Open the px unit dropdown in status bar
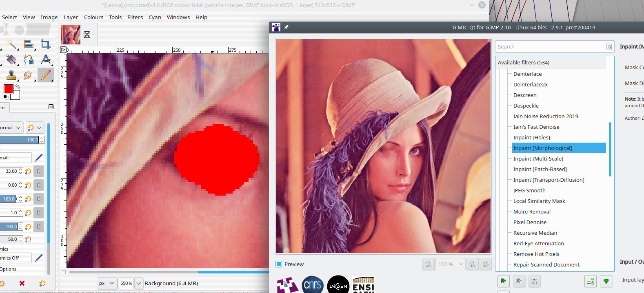Viewport: 644px width, 293px height. pyautogui.click(x=107, y=283)
